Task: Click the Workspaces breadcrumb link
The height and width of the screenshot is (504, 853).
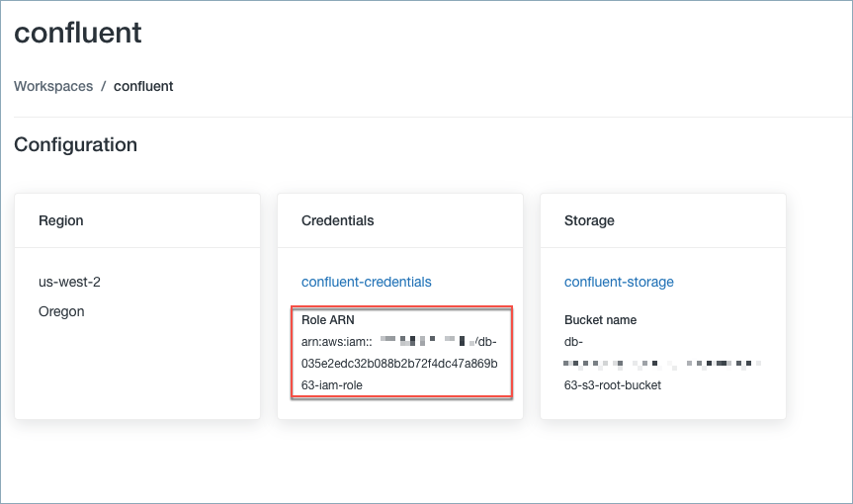Action: click(53, 86)
